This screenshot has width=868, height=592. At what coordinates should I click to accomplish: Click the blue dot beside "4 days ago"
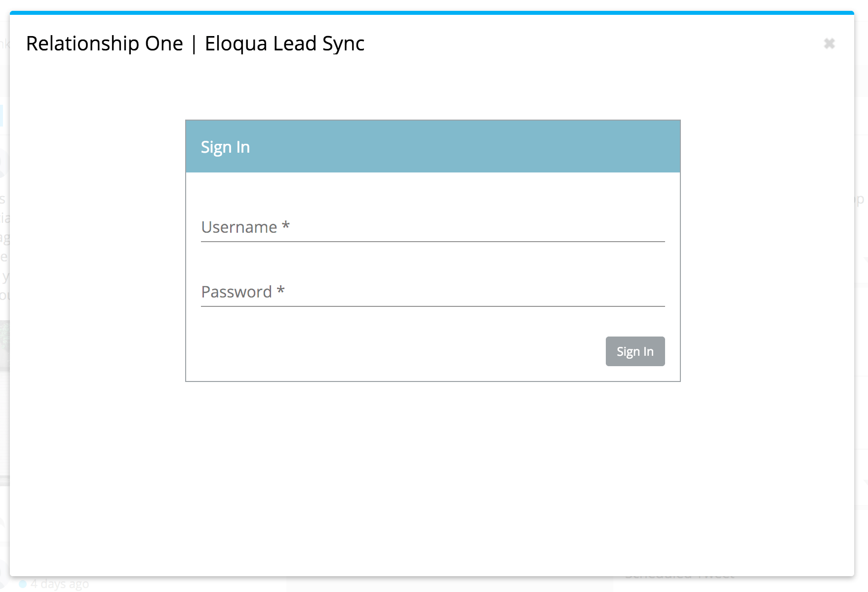pos(23,584)
